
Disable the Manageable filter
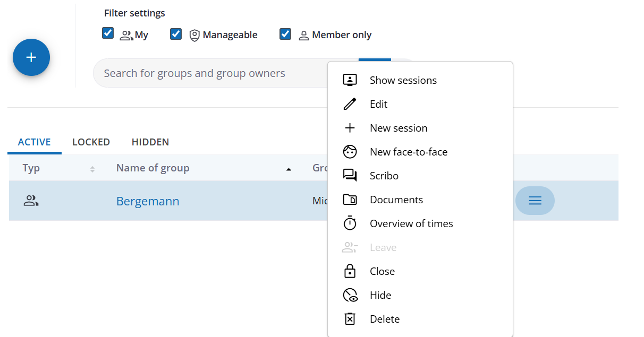(176, 33)
